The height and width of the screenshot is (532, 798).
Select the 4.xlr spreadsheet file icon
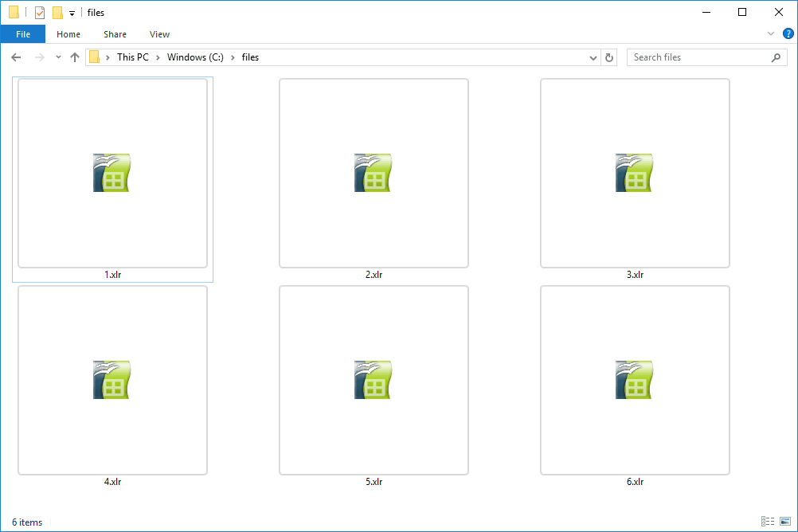point(112,380)
